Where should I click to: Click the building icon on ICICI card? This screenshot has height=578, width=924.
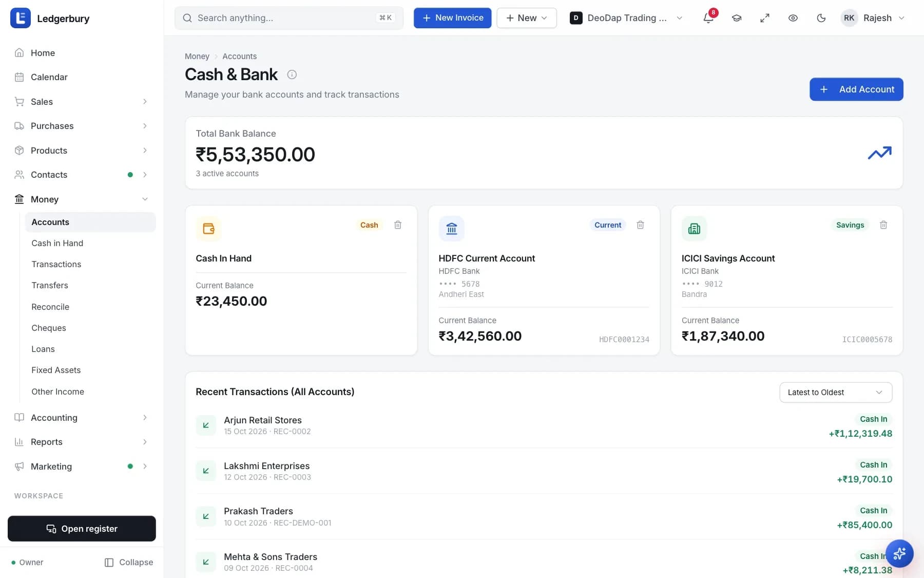tap(694, 229)
